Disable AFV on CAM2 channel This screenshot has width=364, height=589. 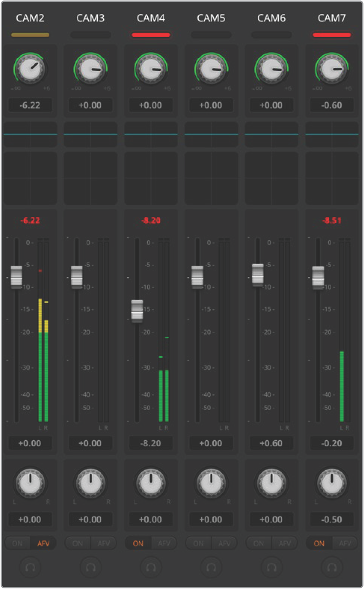tap(43, 543)
